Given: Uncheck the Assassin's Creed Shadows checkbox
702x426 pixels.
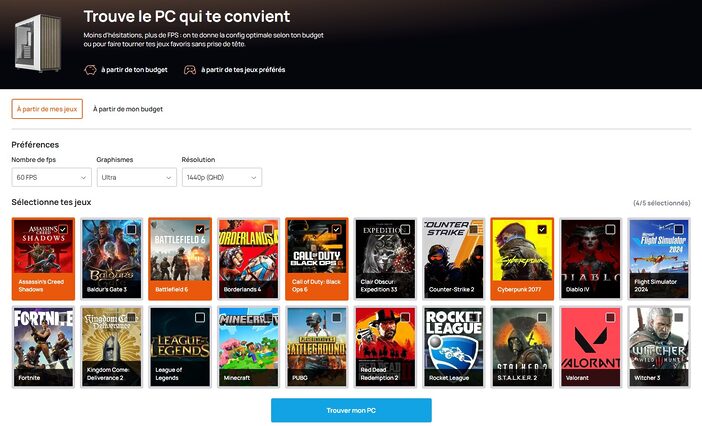Looking at the screenshot, I should [x=63, y=230].
